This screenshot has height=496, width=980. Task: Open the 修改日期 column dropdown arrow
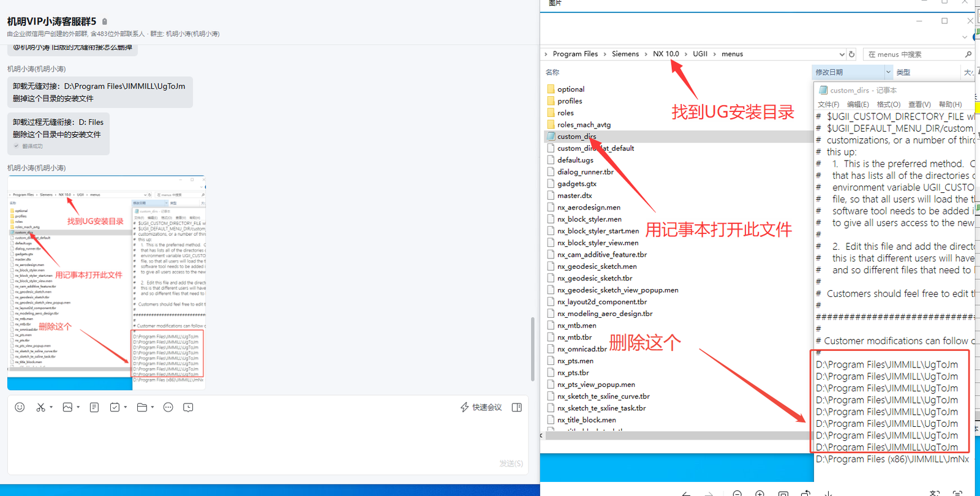[888, 72]
